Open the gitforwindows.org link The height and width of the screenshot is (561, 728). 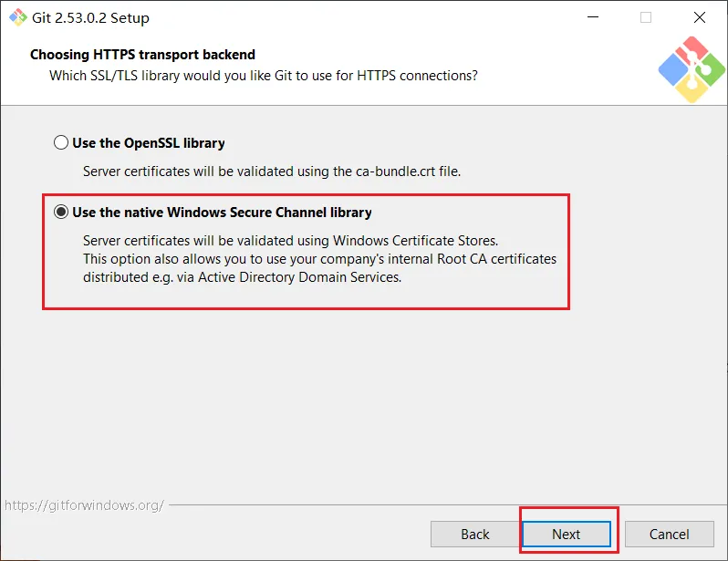click(x=84, y=504)
